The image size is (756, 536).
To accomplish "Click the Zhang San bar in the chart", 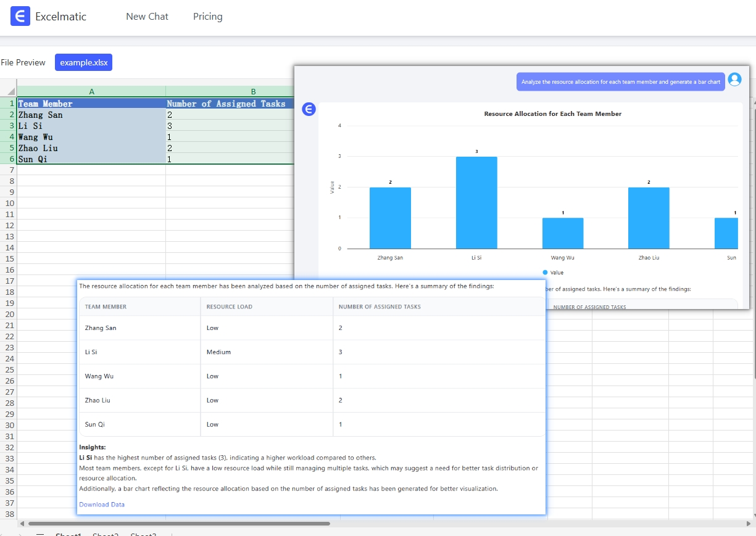I will (390, 218).
